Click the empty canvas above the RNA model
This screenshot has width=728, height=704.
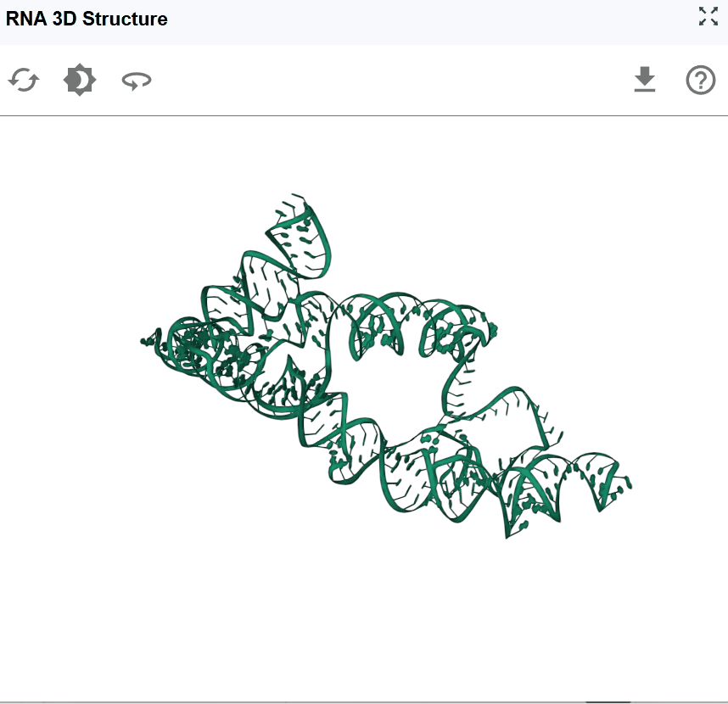(x=364, y=154)
